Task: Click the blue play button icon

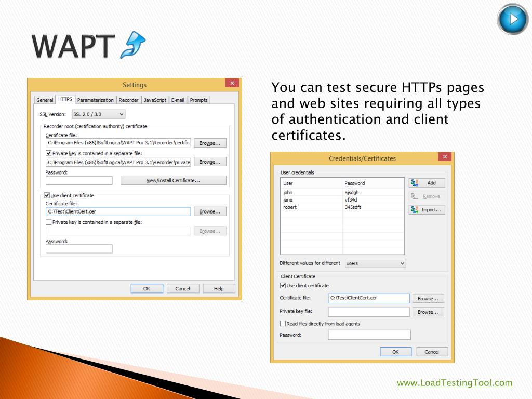Action: pos(513,19)
